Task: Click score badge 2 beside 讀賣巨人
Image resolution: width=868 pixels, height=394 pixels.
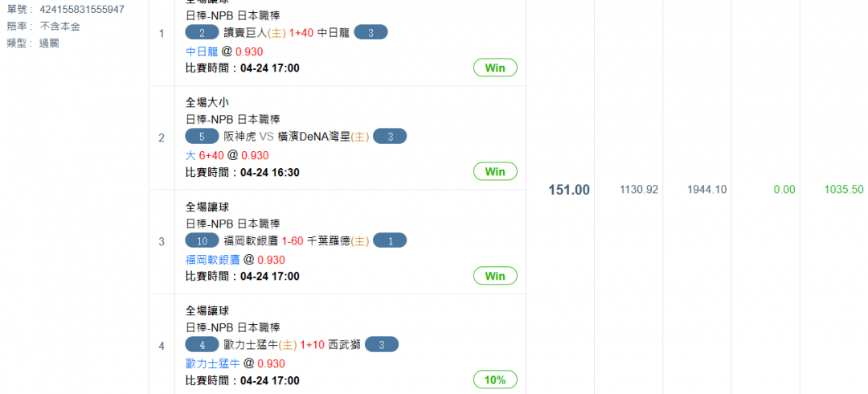Action: 202,33
